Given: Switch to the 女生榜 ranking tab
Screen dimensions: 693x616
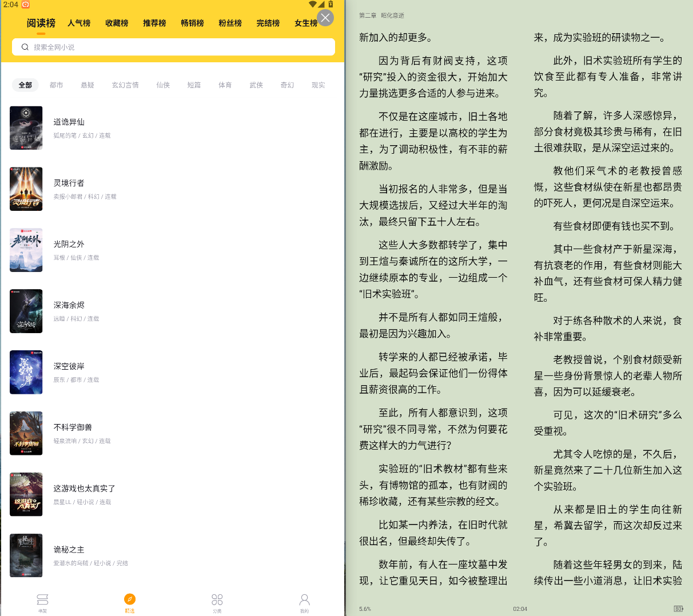Looking at the screenshot, I should 305,23.
